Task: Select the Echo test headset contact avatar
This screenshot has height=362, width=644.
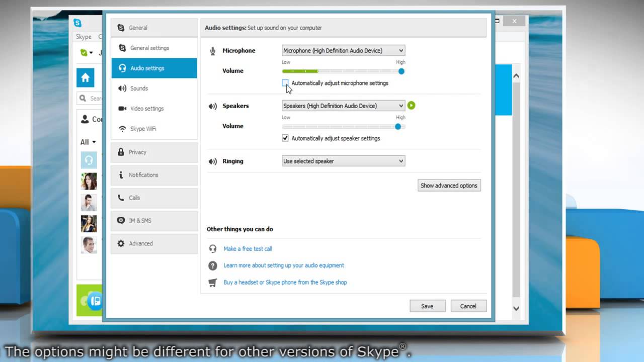Action: point(89,160)
